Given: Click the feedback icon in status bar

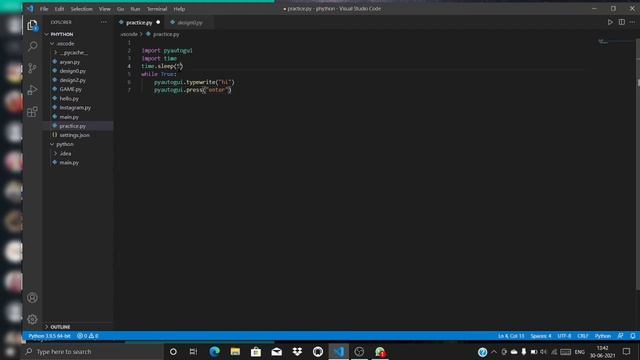Looking at the screenshot, I should (620, 336).
